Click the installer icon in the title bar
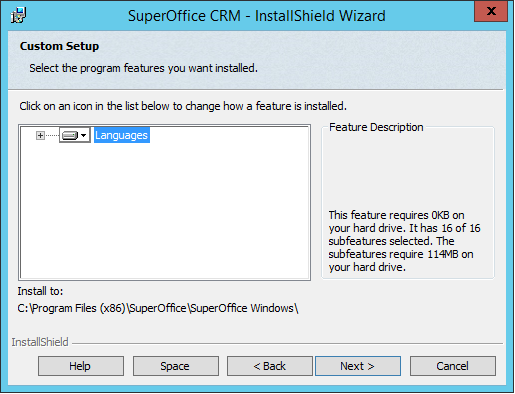515x394 pixels. coord(18,15)
